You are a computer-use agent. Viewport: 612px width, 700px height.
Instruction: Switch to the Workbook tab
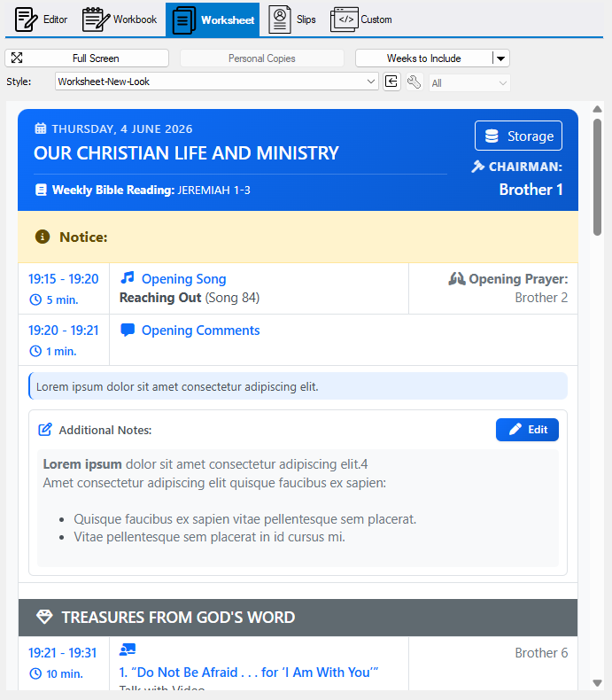(120, 19)
